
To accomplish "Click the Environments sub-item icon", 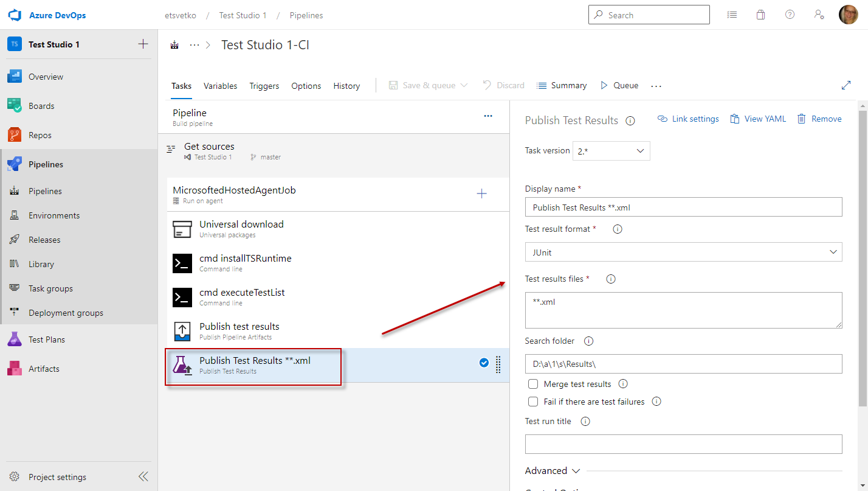I will click(15, 215).
